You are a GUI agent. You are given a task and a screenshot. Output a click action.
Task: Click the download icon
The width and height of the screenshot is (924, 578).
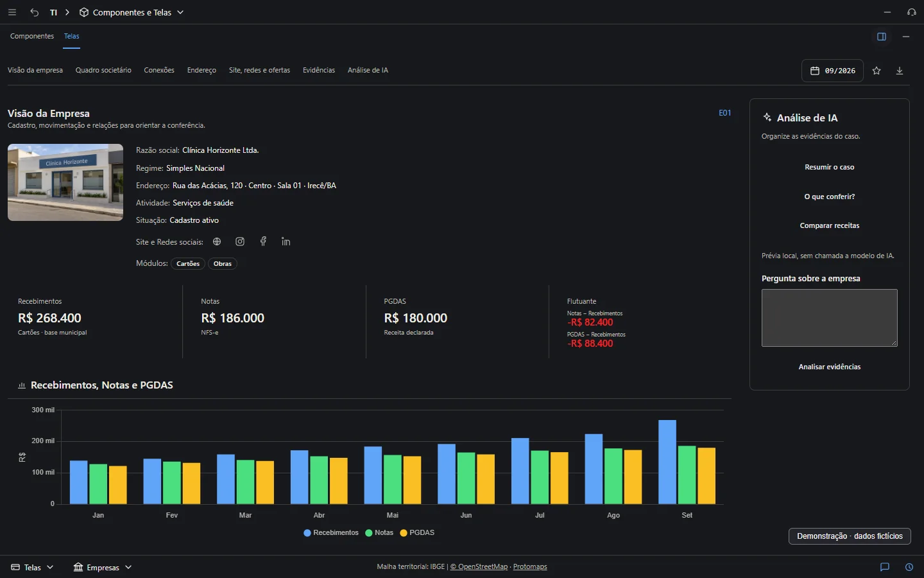[x=900, y=71]
